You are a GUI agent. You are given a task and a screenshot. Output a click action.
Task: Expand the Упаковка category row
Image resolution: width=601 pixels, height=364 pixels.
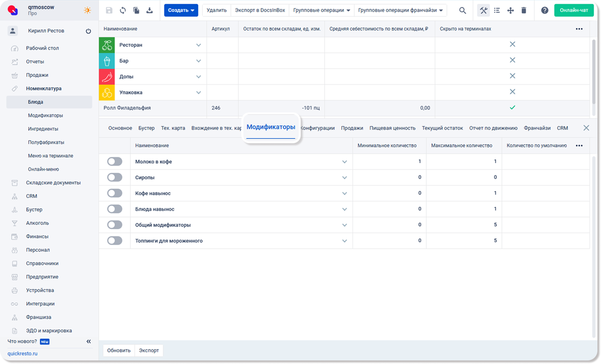[x=199, y=93]
